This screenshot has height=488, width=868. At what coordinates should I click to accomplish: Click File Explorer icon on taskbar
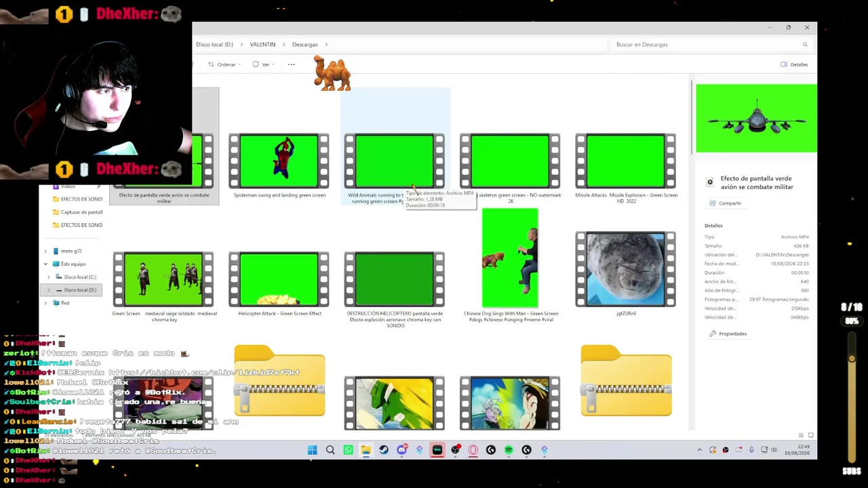click(366, 450)
